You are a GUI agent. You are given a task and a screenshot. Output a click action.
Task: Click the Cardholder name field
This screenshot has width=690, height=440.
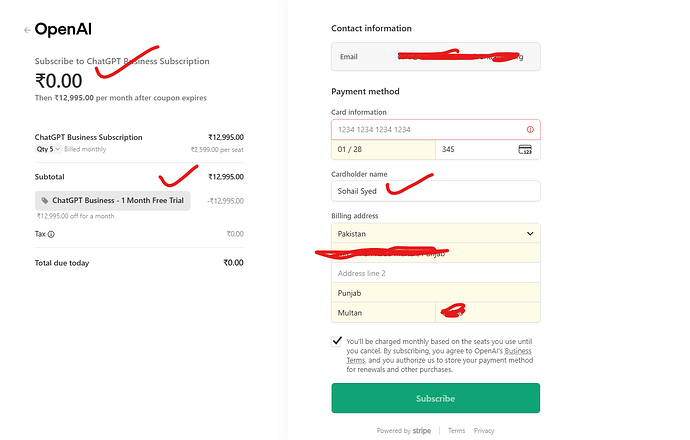(435, 190)
